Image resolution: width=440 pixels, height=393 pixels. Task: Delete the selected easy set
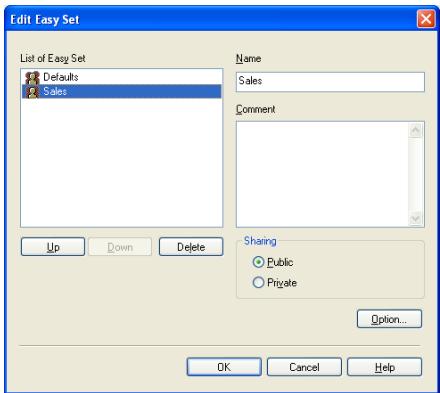[191, 247]
